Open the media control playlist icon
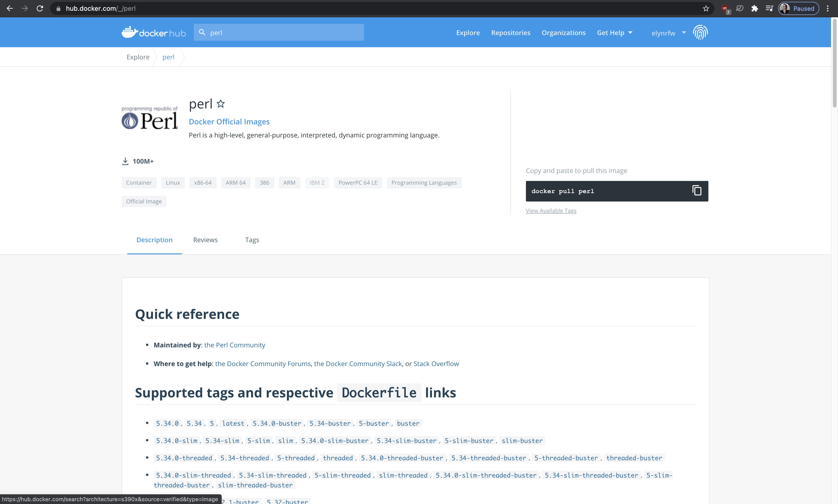 (769, 8)
